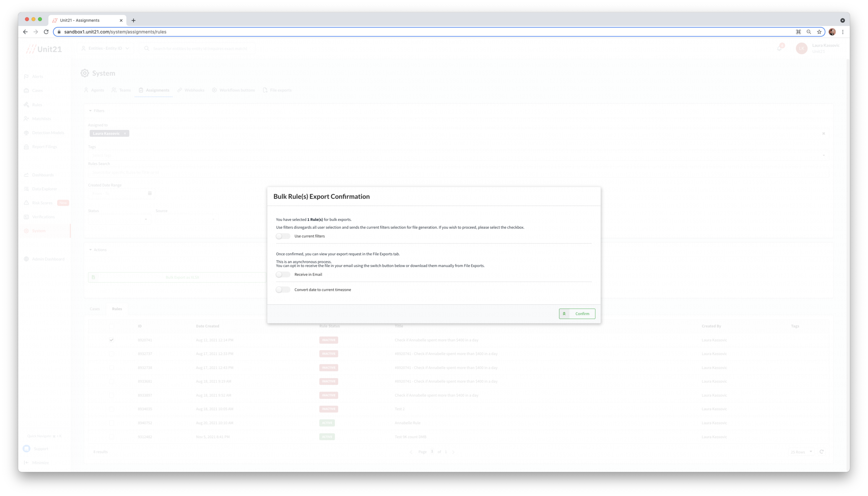Toggle Convert date to current timezone
The height and width of the screenshot is (496, 868).
pyautogui.click(x=283, y=290)
